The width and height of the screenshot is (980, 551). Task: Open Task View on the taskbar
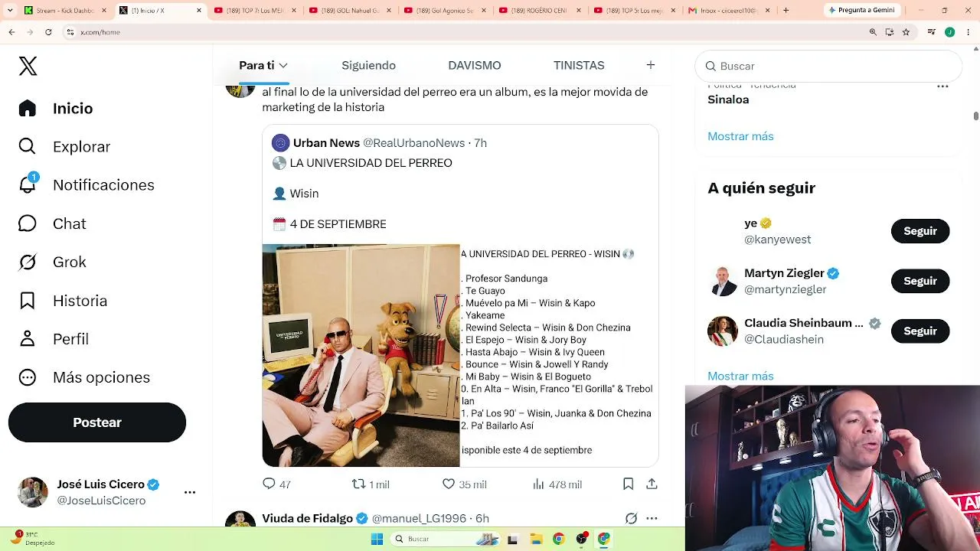coord(512,540)
